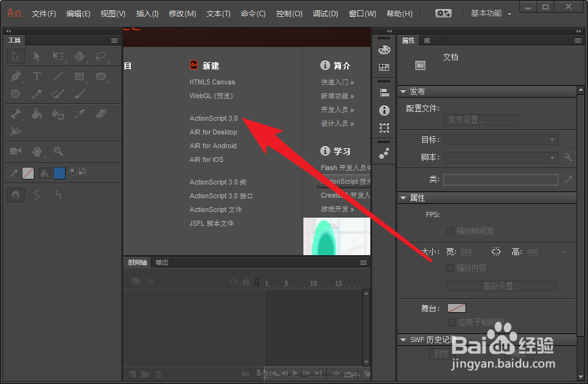Open the Color palette panel icon
Viewport: 588px width, 384px height.
(x=384, y=50)
